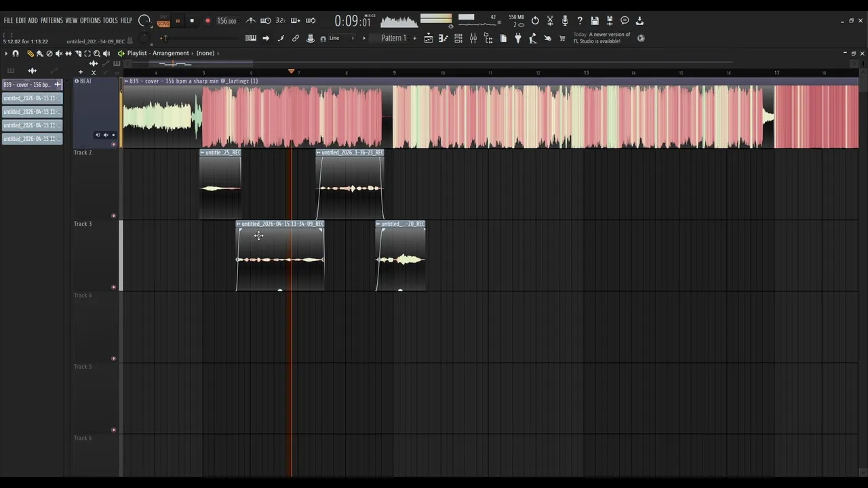
Task: Open menu of untitled_2026_1-36-23_REC clip
Action: (x=318, y=152)
